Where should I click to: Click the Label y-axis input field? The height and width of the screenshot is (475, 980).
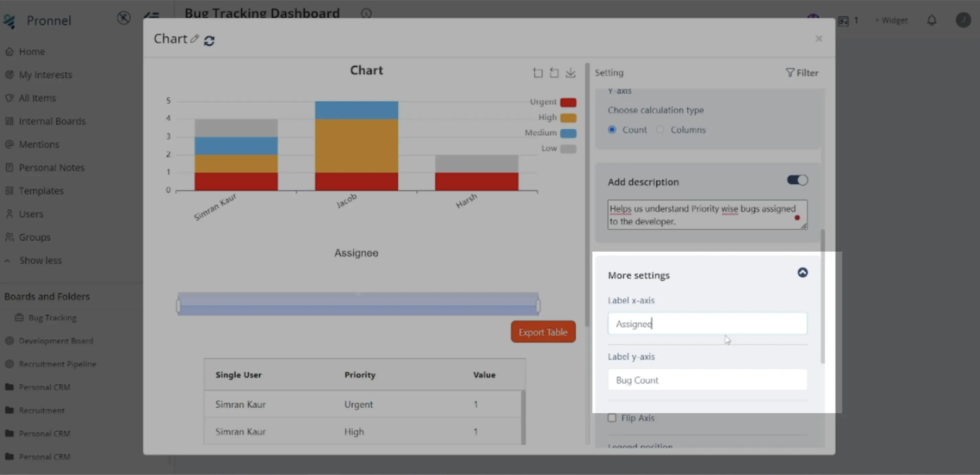click(707, 380)
